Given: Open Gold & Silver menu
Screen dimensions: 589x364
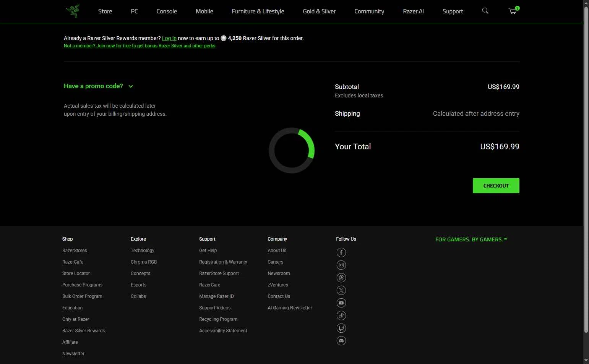Looking at the screenshot, I should pyautogui.click(x=319, y=11).
